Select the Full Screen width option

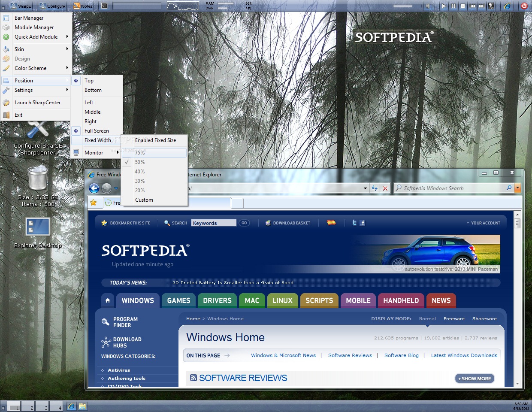(97, 131)
